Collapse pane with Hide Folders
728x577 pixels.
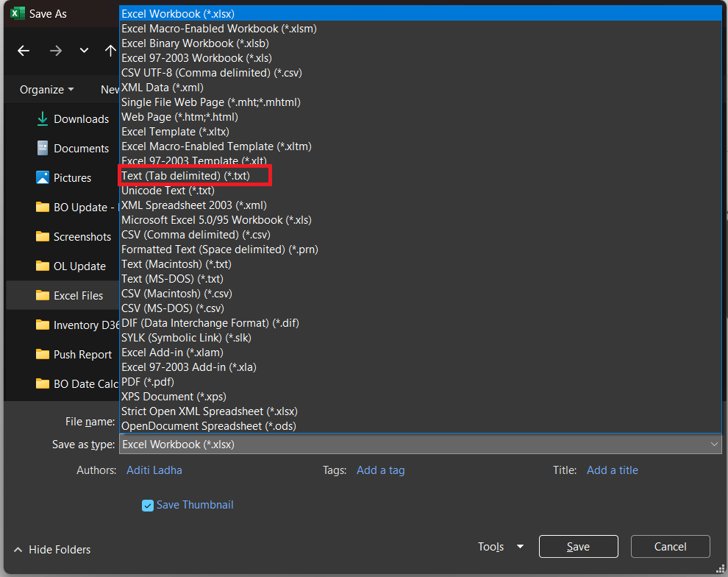(x=52, y=550)
